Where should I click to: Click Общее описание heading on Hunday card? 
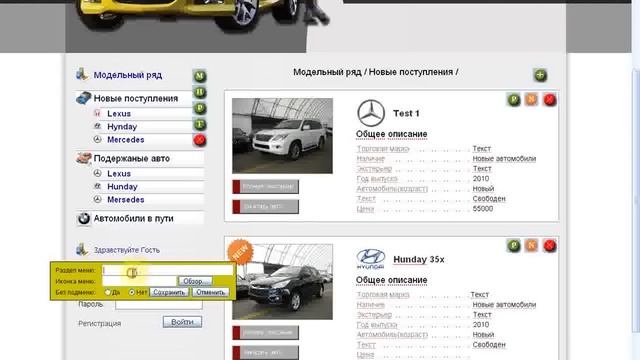[391, 280]
